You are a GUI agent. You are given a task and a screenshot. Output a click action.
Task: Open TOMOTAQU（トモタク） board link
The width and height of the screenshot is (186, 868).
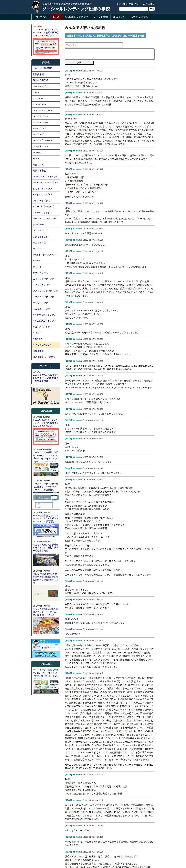pos(46,176)
